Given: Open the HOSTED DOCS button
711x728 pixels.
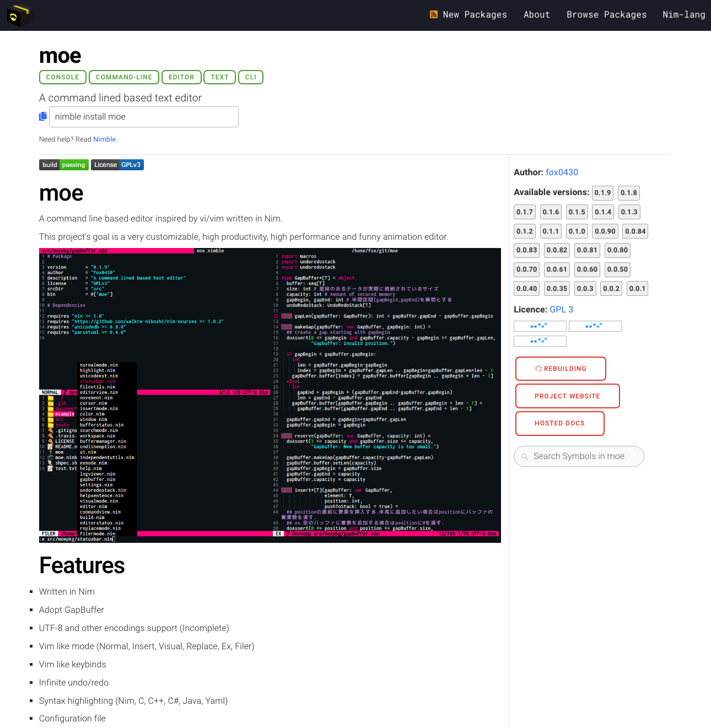Looking at the screenshot, I should [559, 423].
